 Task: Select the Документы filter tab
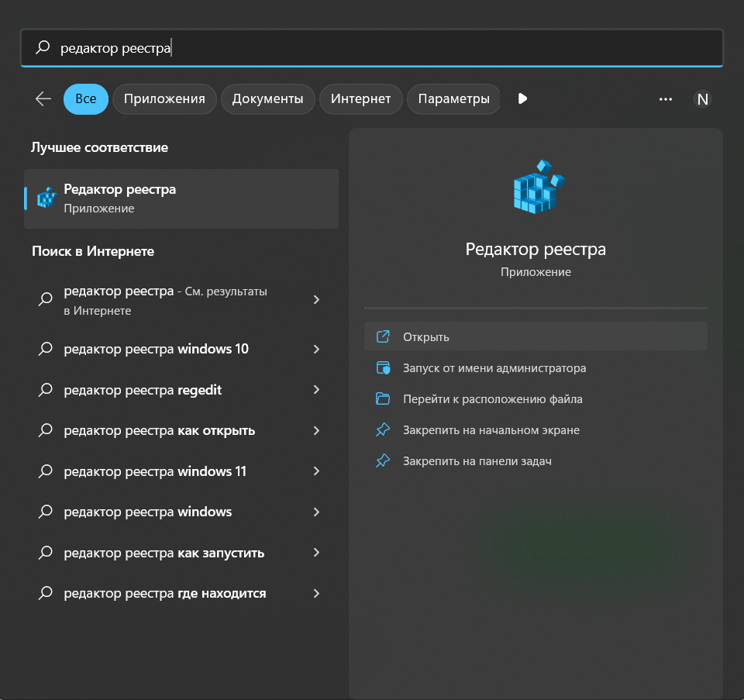(x=267, y=98)
